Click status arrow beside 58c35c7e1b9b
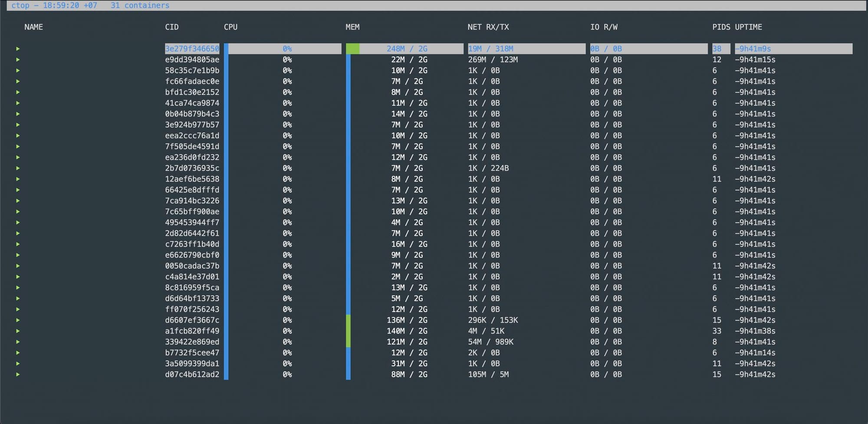This screenshot has height=424, width=868. tap(18, 70)
